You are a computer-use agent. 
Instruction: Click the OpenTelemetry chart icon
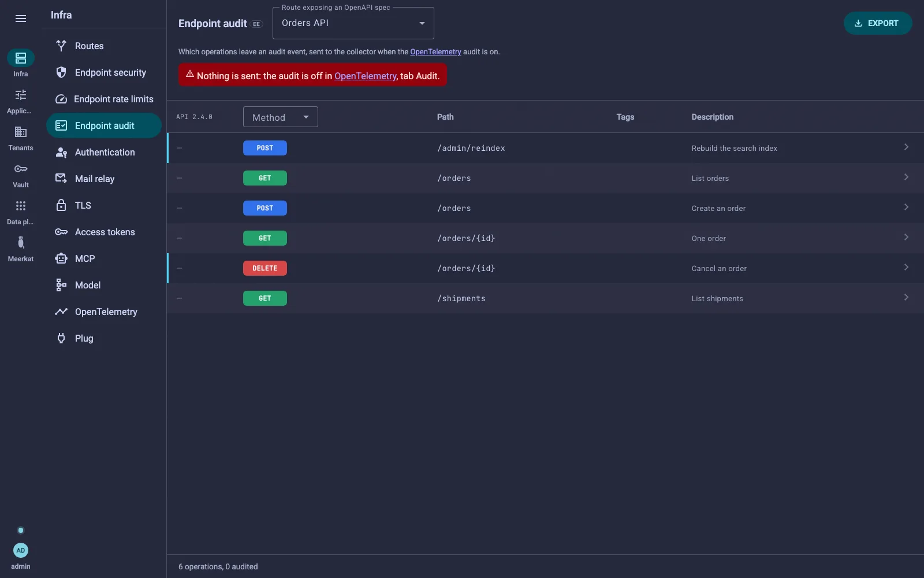[61, 312]
